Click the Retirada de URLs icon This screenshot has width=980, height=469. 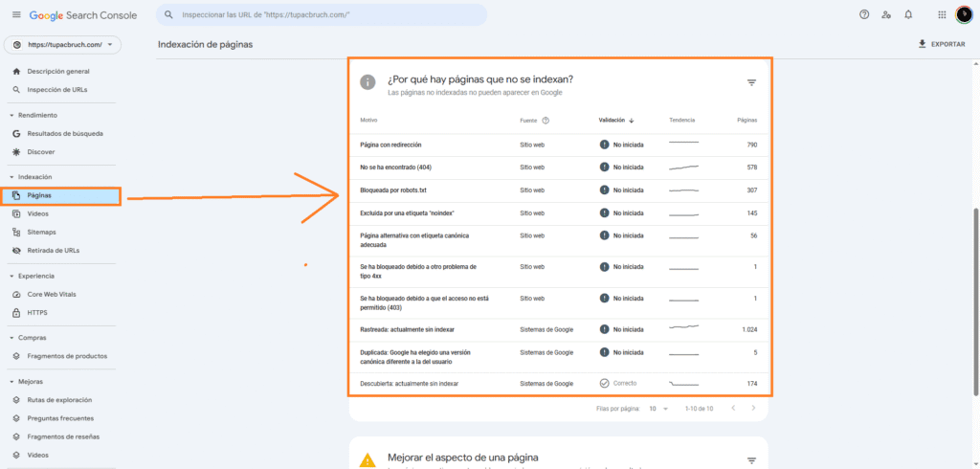pos(16,250)
